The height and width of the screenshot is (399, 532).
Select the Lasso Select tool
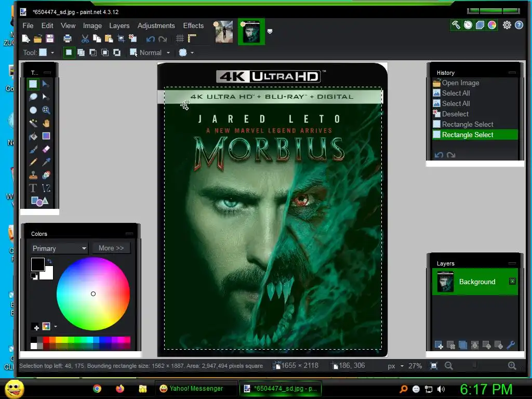[33, 97]
